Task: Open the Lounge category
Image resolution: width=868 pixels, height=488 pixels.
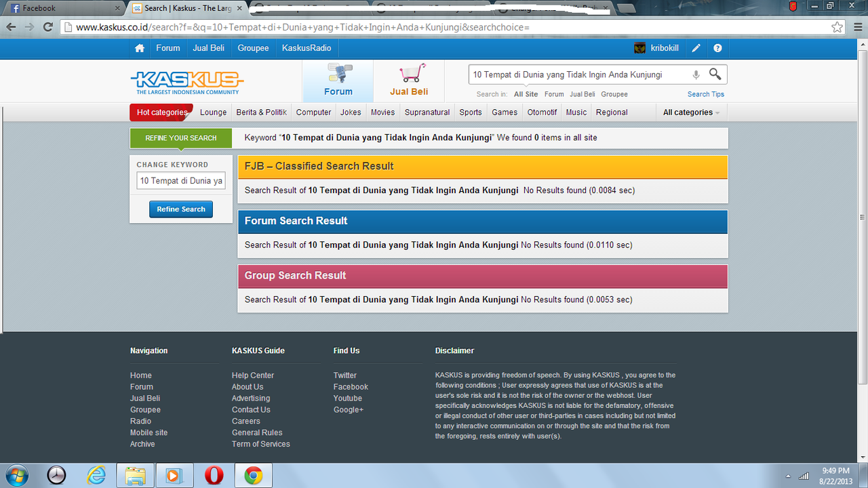Action: click(x=214, y=113)
